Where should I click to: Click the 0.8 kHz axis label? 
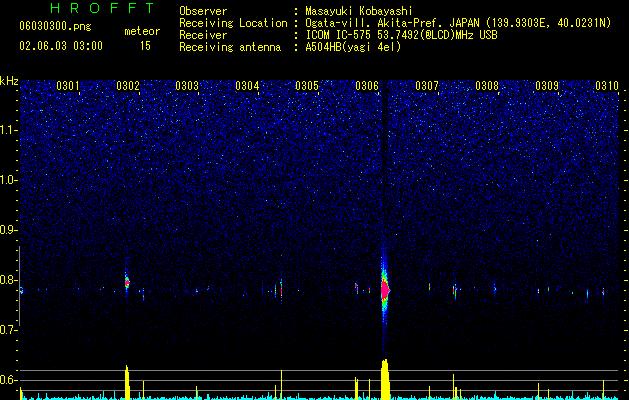(x=9, y=280)
